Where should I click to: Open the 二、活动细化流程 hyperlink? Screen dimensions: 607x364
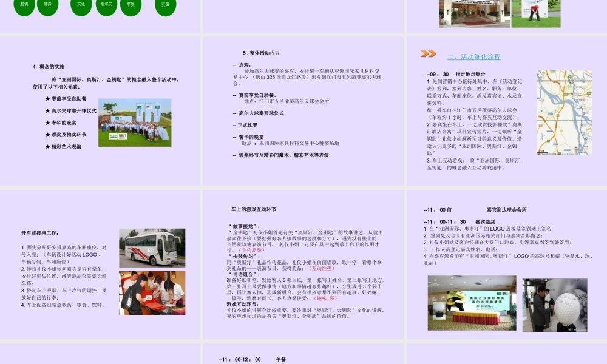(x=474, y=57)
